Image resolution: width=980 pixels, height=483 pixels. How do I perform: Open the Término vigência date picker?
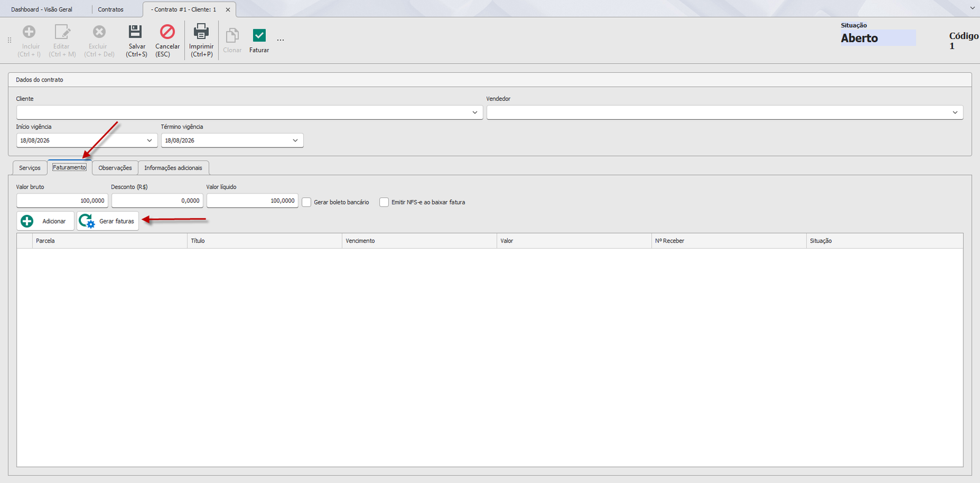295,141
